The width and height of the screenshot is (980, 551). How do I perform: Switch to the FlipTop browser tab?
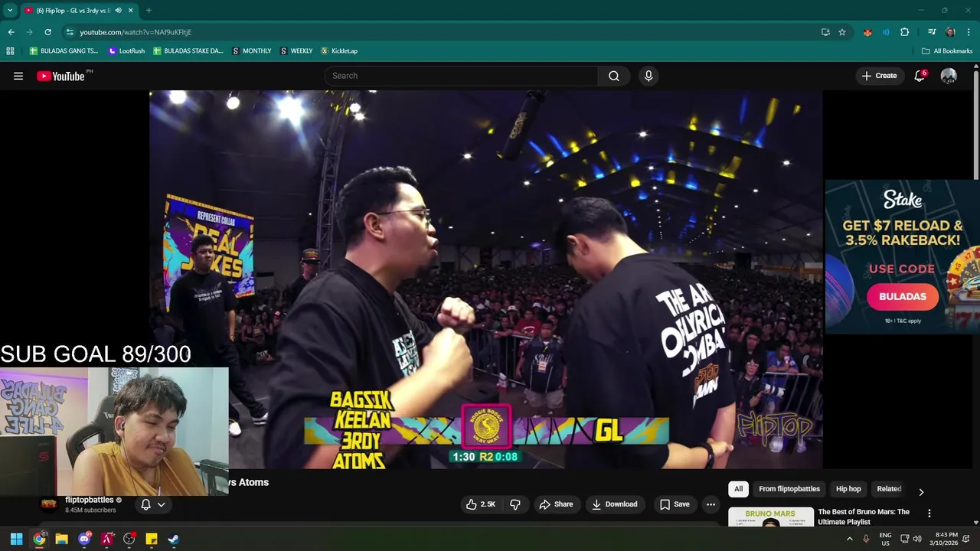point(73,11)
